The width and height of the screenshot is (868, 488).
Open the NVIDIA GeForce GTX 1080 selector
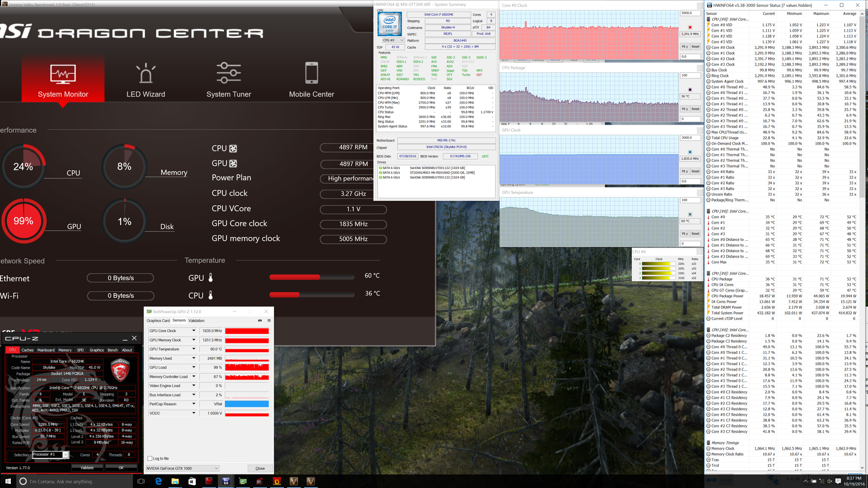(x=182, y=468)
